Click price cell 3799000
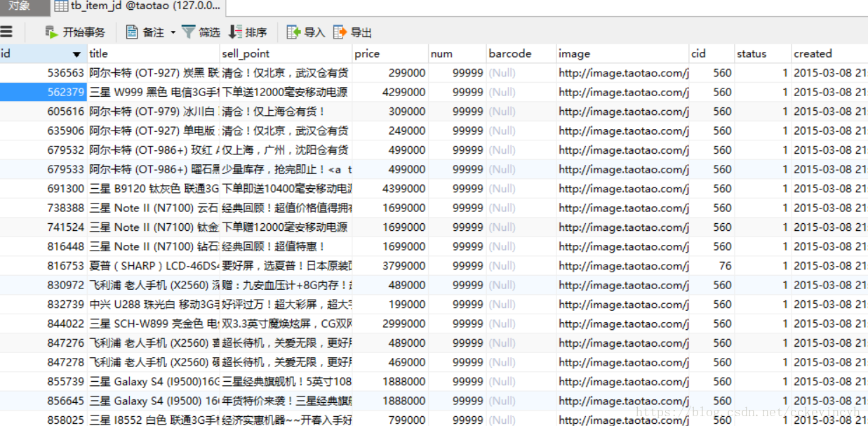 tap(390, 266)
